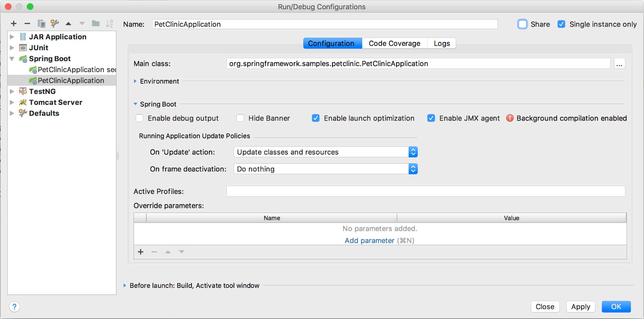
Task: Open the On frame deactivation dropdown
Action: [x=413, y=169]
